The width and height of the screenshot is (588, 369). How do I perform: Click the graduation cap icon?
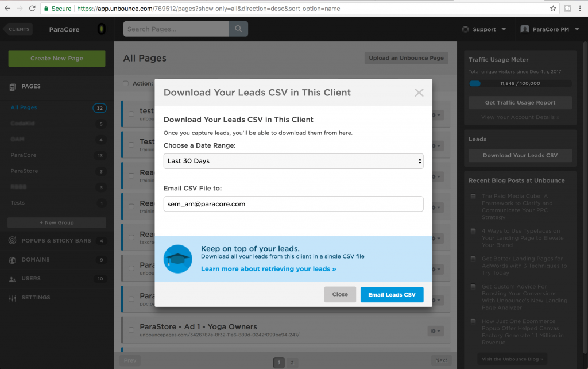[x=178, y=259]
